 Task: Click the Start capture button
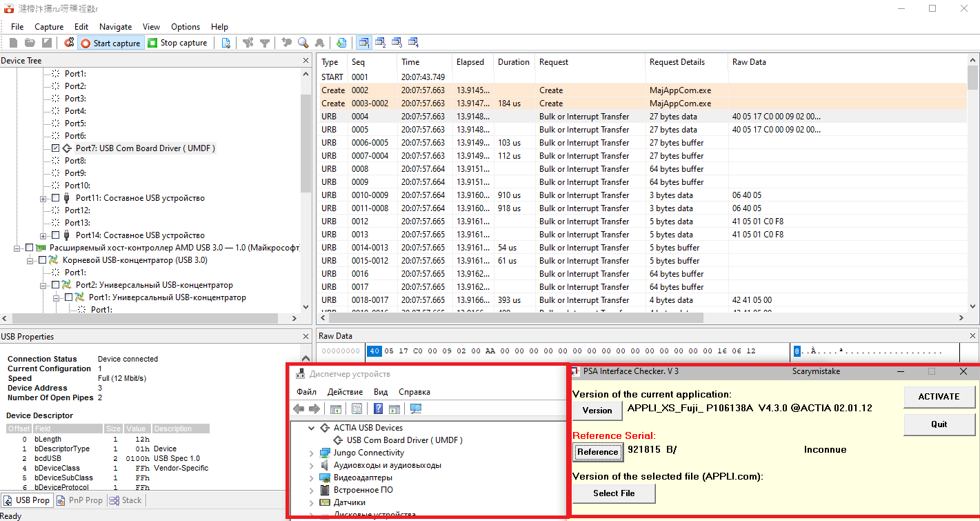tap(111, 43)
